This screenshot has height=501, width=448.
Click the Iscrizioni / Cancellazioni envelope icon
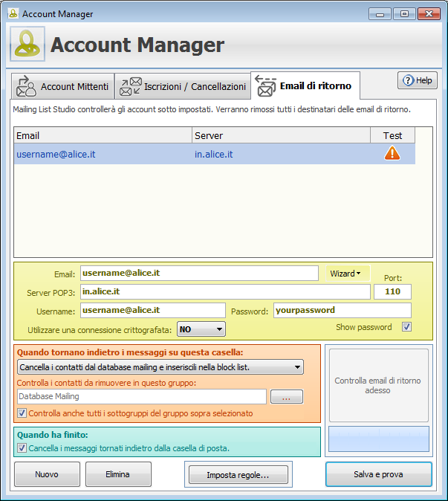(131, 86)
